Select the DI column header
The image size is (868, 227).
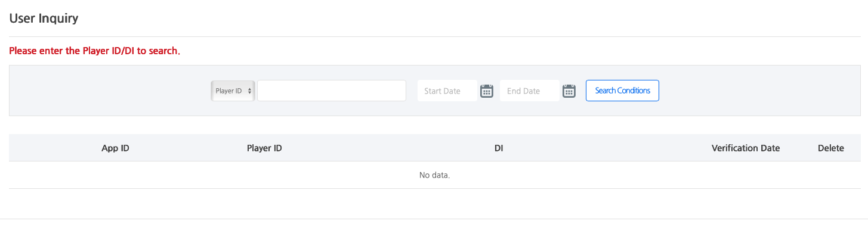(499, 148)
